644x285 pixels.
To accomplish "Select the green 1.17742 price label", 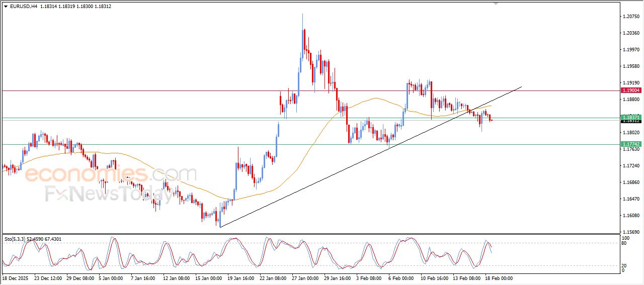I will tap(631, 144).
